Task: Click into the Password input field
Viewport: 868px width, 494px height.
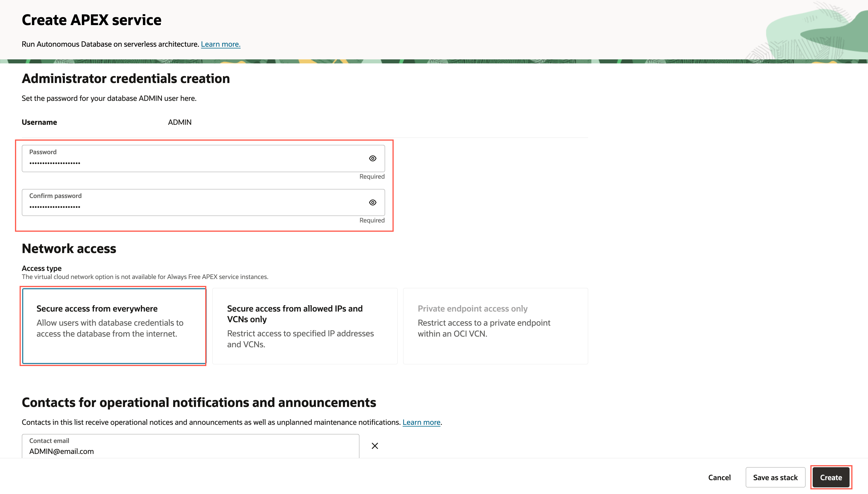Action: (193, 162)
